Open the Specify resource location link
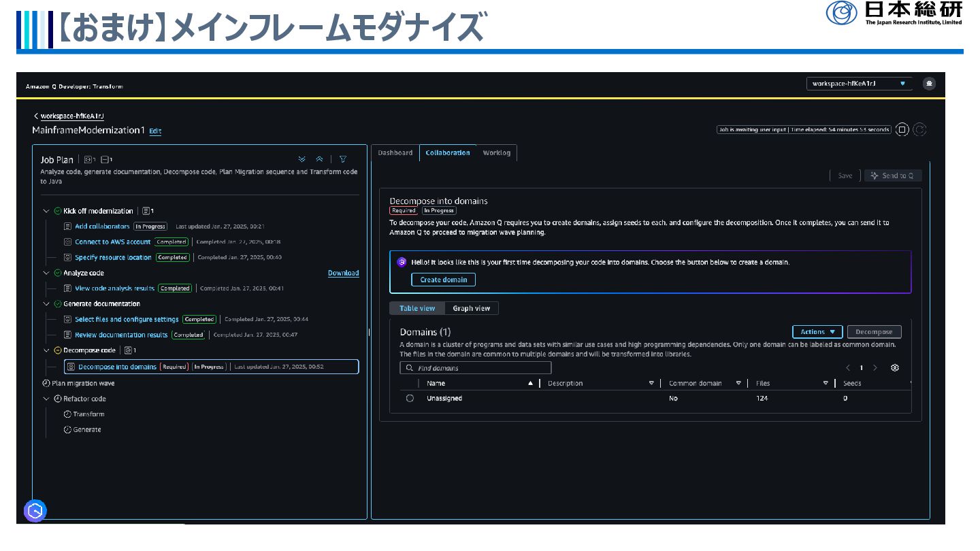This screenshot has width=980, height=551. [x=114, y=258]
